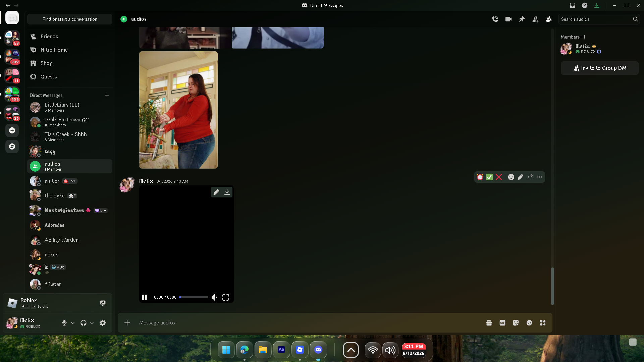644x362 pixels.
Task: Pause the video playback
Action: pyautogui.click(x=145, y=297)
